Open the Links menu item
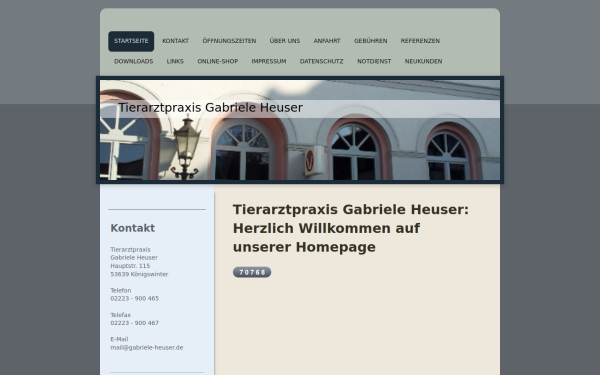Image resolution: width=600 pixels, height=375 pixels. pos(175,62)
